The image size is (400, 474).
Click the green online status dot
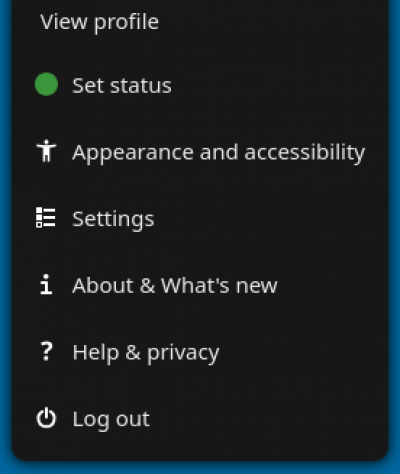tap(46, 84)
